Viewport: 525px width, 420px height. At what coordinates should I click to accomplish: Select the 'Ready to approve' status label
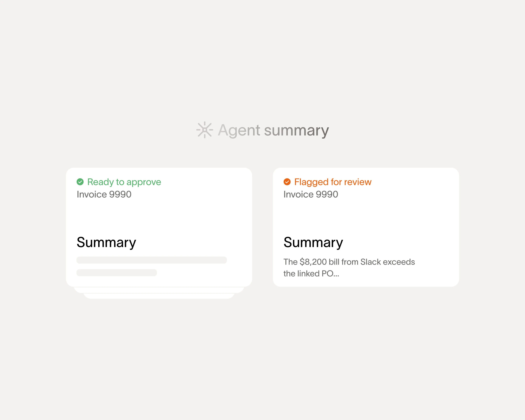(x=124, y=182)
